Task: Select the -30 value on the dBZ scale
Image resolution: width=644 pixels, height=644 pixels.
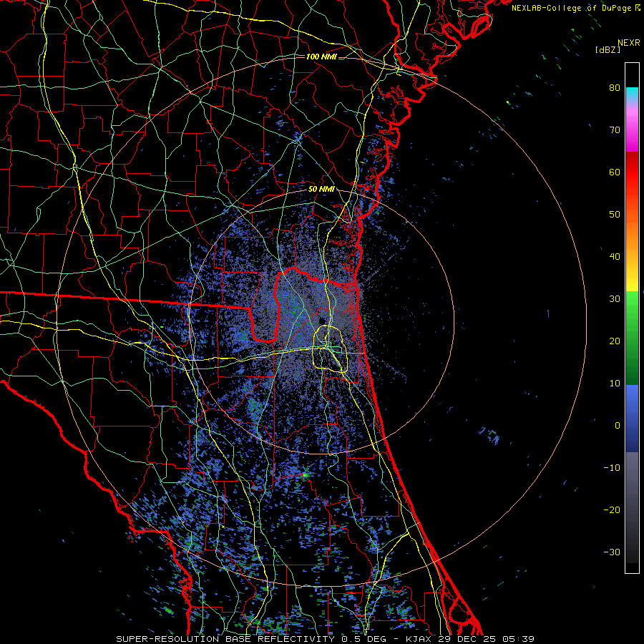Action: pyautogui.click(x=612, y=552)
